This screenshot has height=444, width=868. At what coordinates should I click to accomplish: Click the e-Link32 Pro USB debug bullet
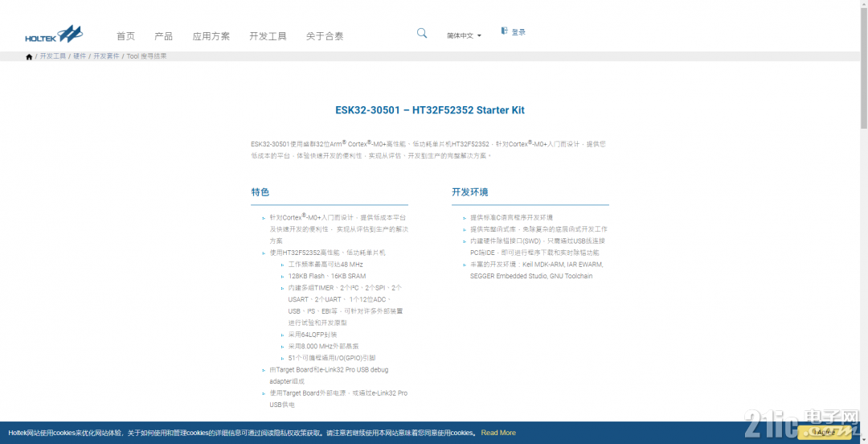[329, 376]
